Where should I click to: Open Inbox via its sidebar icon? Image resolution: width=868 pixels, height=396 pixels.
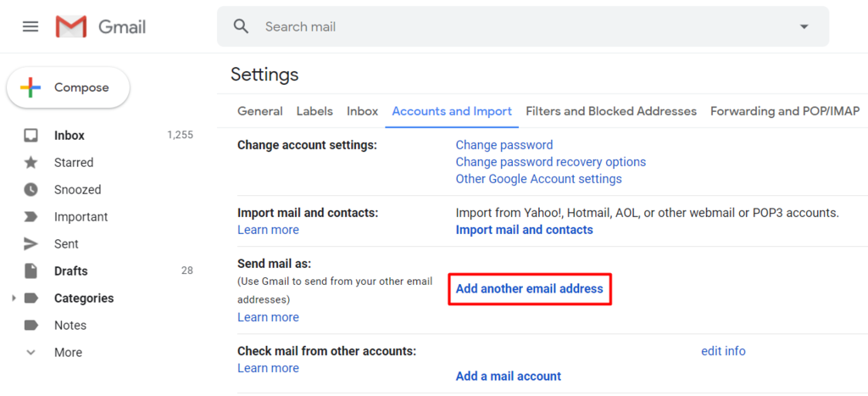(x=31, y=136)
